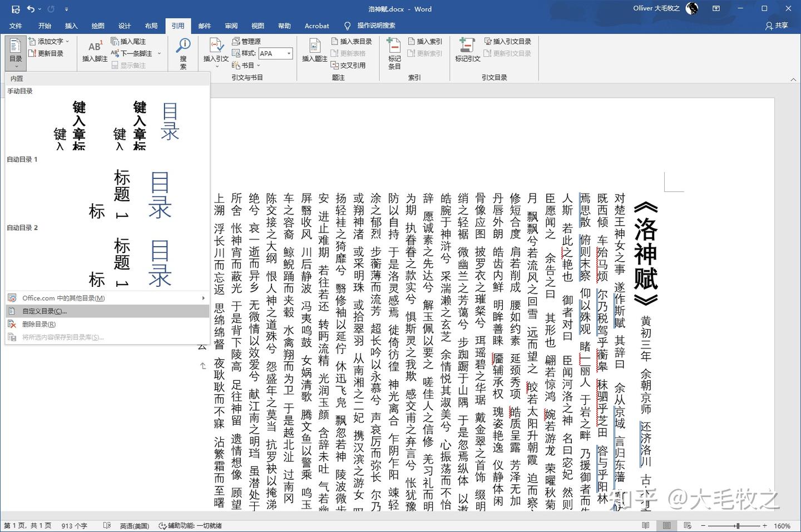Switch to the 帮助 ribbon tab
The height and width of the screenshot is (532, 801).
coord(284,26)
